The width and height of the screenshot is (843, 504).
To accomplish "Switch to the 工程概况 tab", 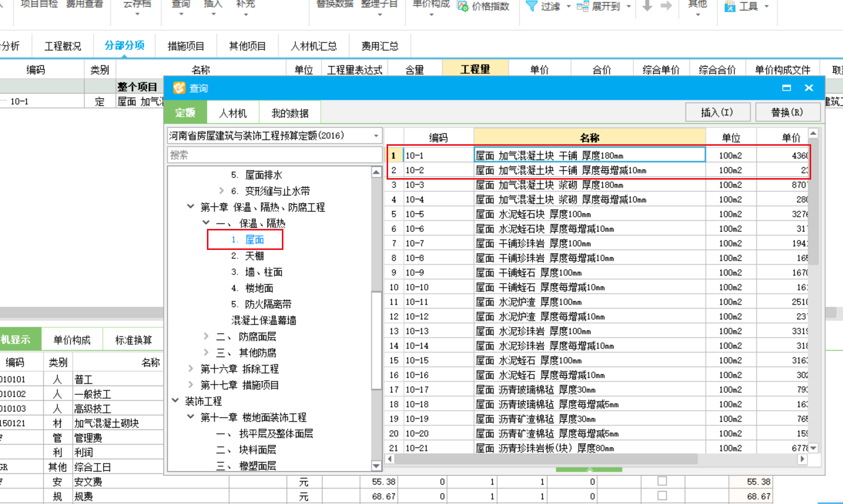I will (x=63, y=46).
